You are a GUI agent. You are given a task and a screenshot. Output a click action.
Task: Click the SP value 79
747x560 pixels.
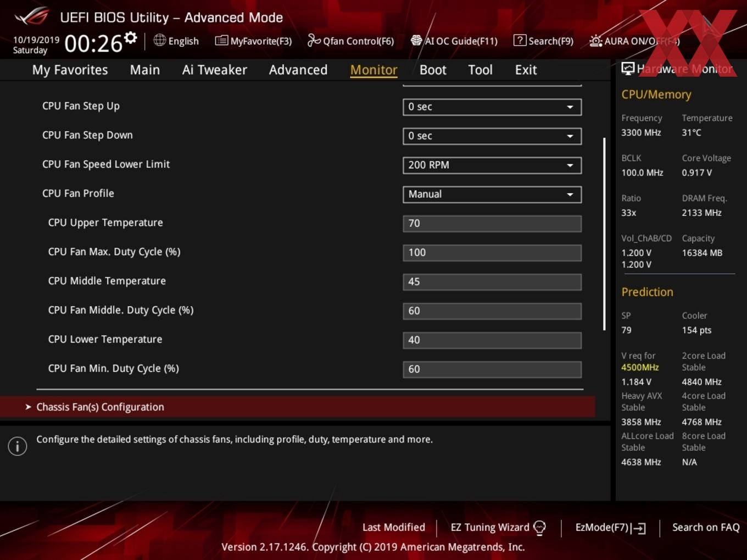coord(626,330)
